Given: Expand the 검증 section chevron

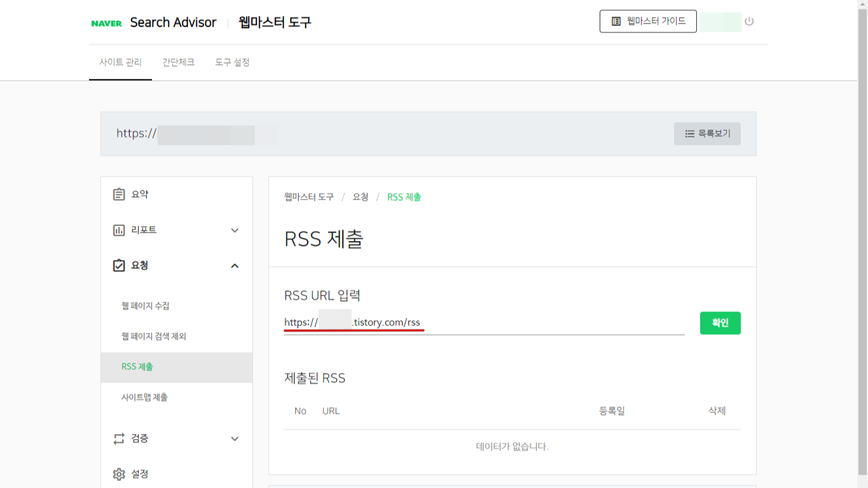Looking at the screenshot, I should pos(235,438).
